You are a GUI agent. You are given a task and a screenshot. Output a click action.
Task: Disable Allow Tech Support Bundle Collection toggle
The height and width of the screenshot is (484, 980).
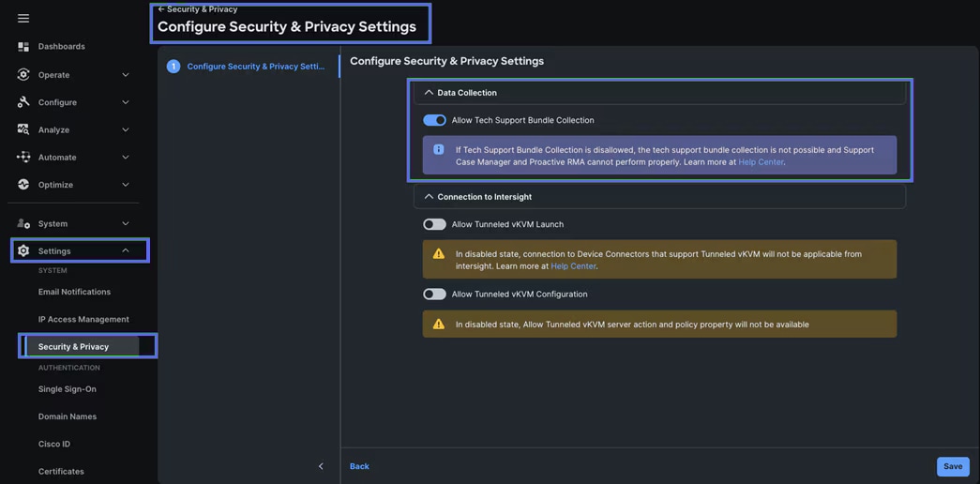click(434, 120)
